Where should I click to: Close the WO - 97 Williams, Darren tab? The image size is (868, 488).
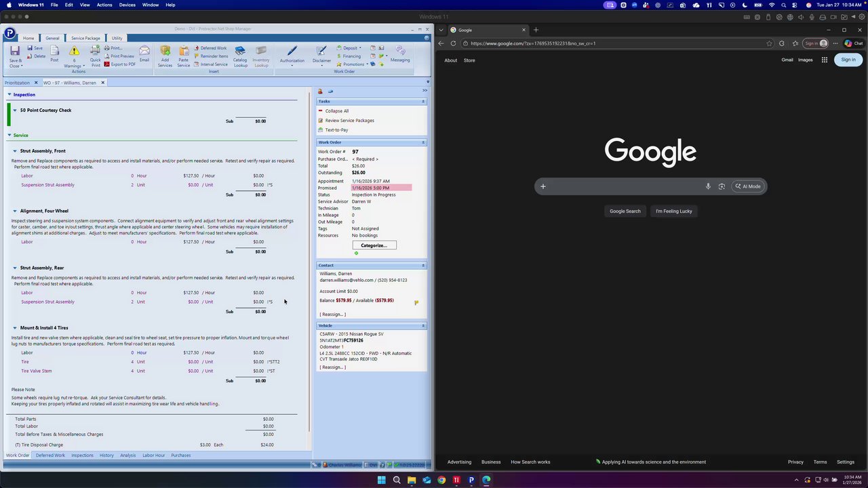point(103,83)
